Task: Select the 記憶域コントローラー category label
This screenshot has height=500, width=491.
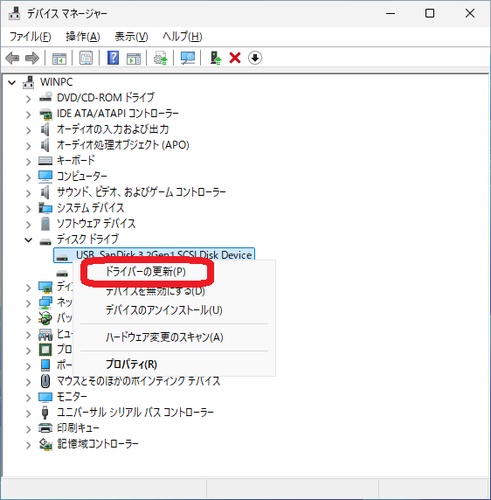Action: (98, 444)
